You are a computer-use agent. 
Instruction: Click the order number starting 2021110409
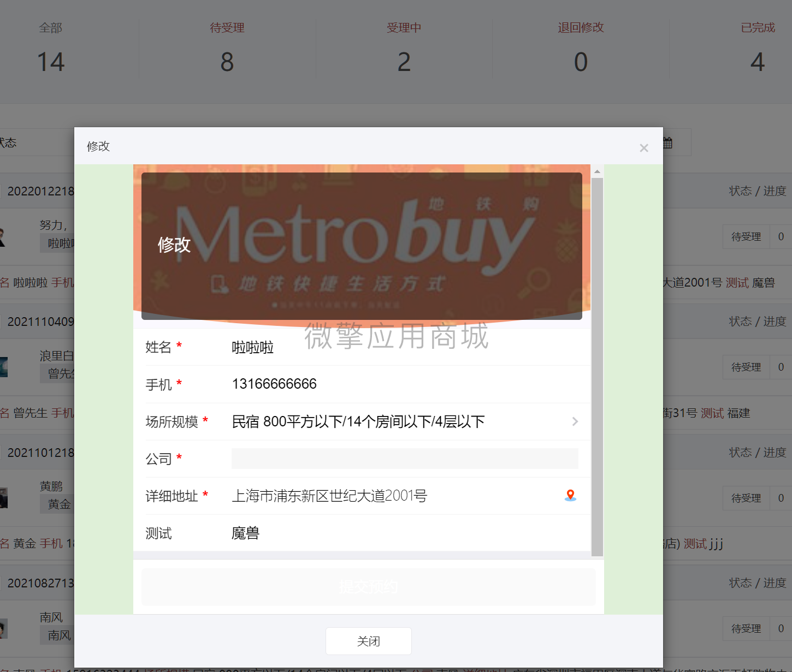(x=41, y=322)
